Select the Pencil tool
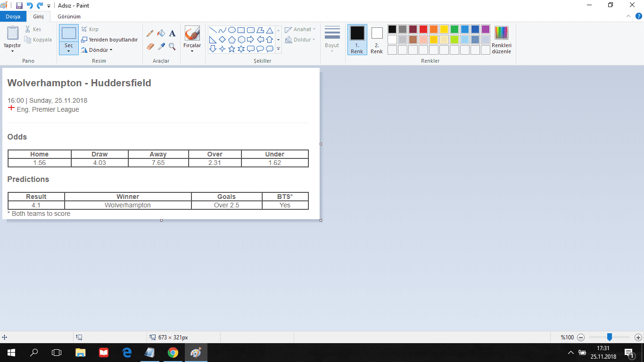 tap(150, 33)
